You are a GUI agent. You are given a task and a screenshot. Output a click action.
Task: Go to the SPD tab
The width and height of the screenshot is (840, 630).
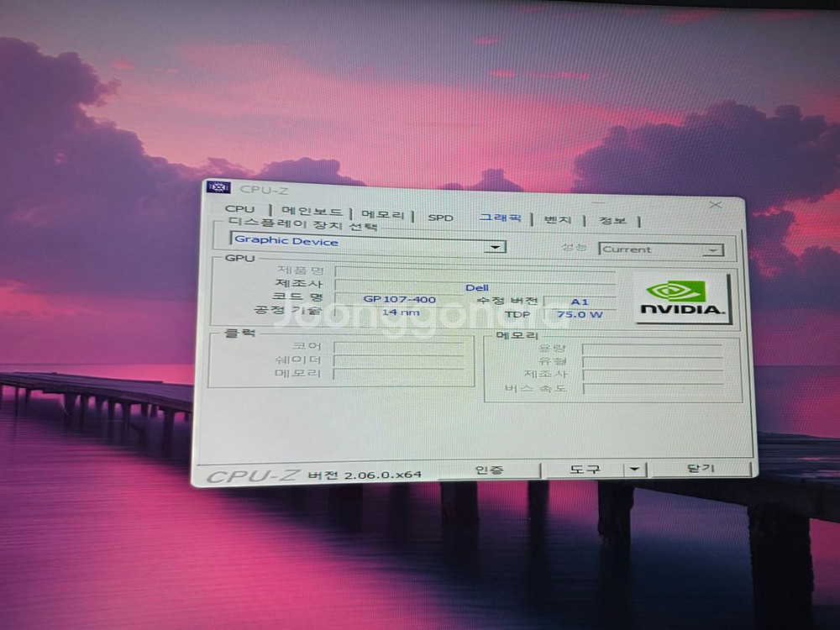[x=440, y=218]
